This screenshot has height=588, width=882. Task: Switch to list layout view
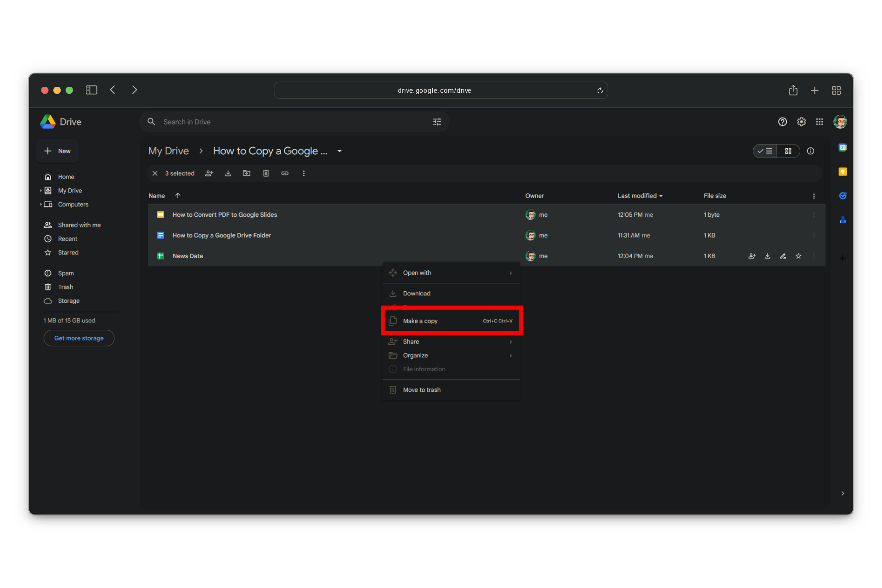tap(765, 151)
